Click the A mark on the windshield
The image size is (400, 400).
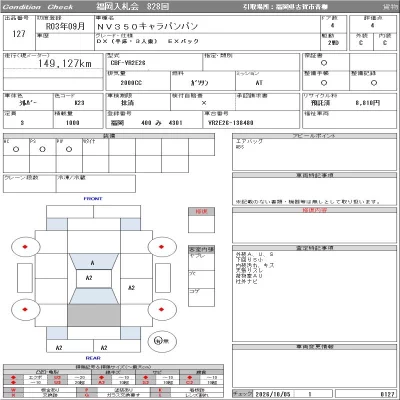(x=93, y=263)
